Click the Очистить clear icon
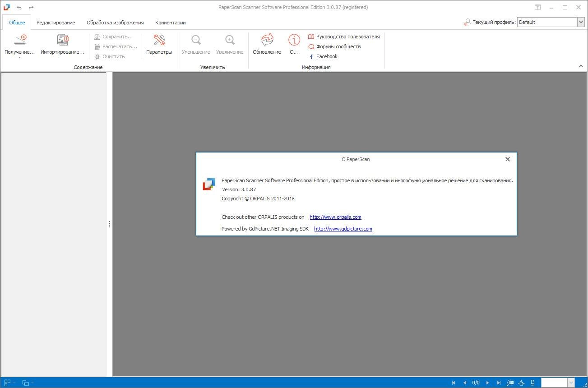Image resolution: width=588 pixels, height=388 pixels. click(97, 56)
